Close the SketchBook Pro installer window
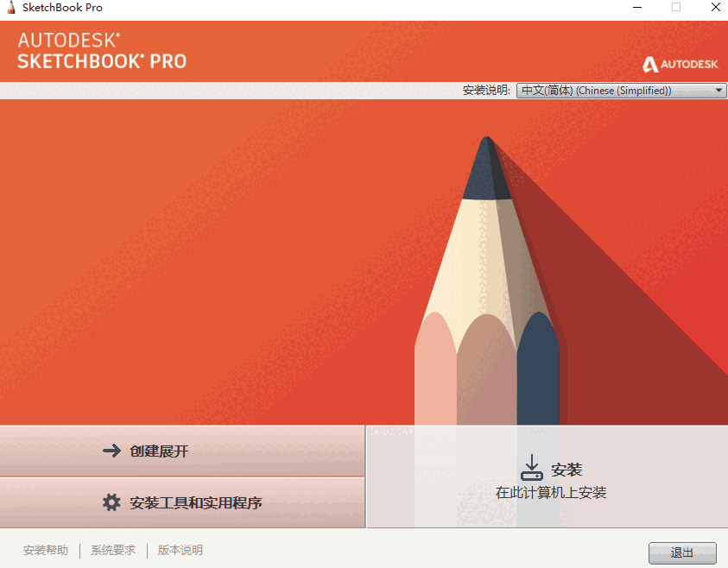728x568 pixels. (x=715, y=8)
